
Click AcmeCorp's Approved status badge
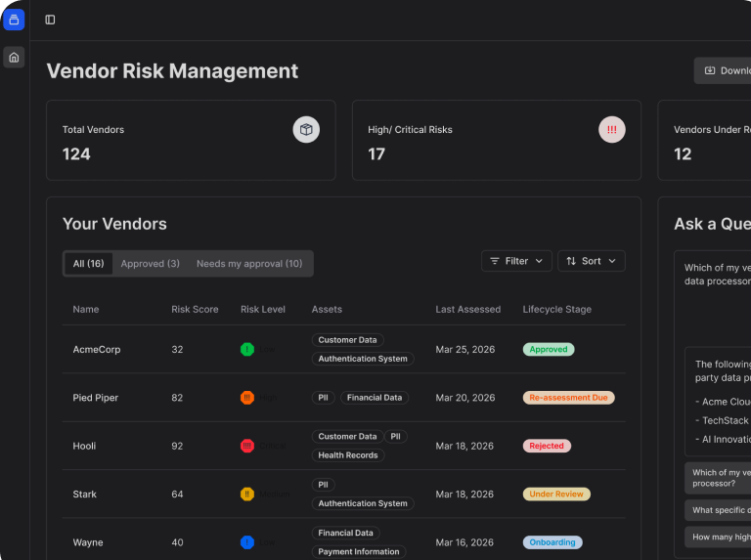pyautogui.click(x=549, y=350)
